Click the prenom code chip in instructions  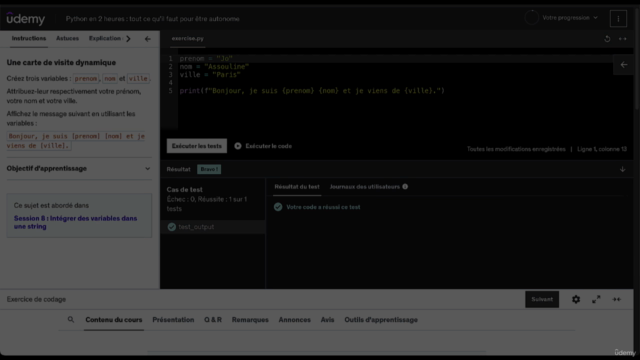point(86,78)
